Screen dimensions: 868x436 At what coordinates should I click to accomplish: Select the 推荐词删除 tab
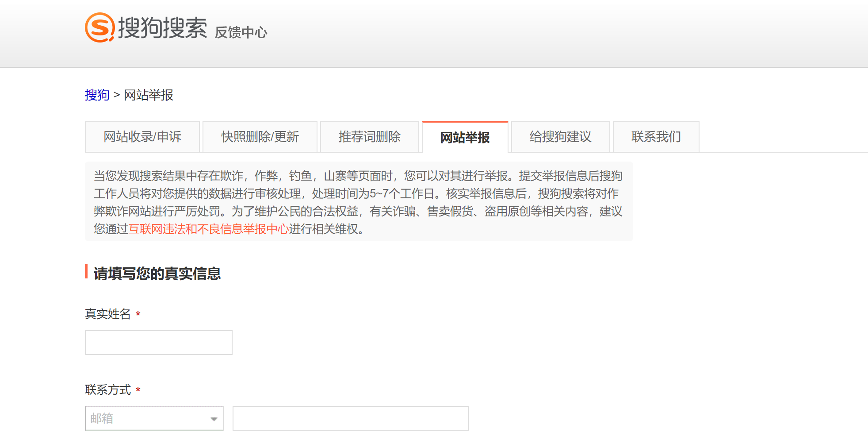(x=369, y=137)
